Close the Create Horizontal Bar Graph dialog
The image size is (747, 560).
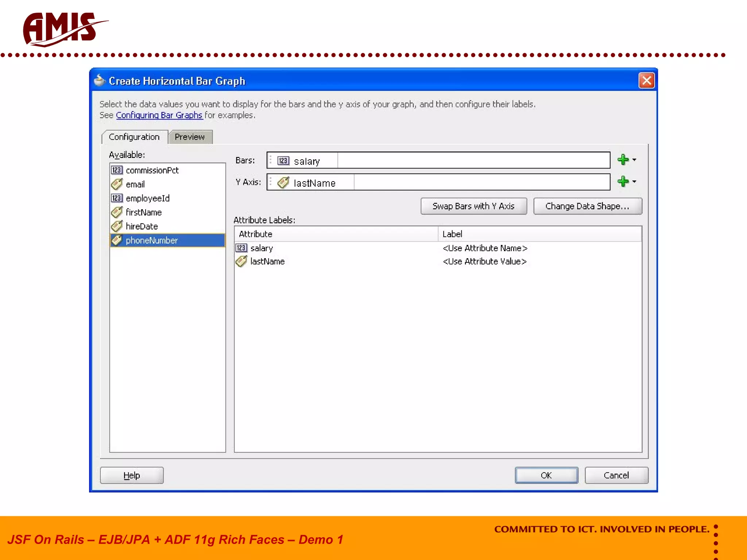646,81
